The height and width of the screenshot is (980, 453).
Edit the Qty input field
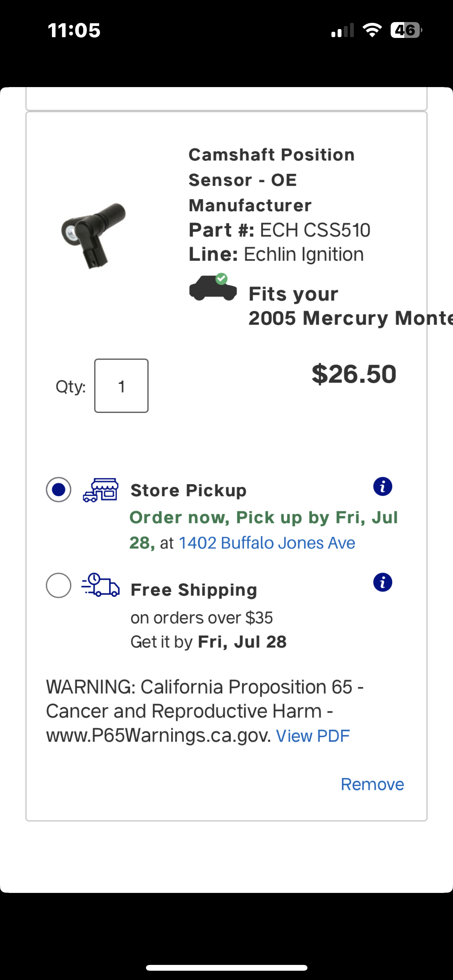click(x=121, y=386)
